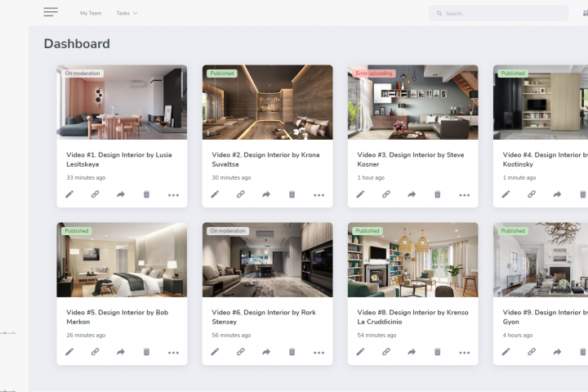Image resolution: width=588 pixels, height=392 pixels.
Task: Share Video #5 by Bob Markon
Action: [121, 352]
